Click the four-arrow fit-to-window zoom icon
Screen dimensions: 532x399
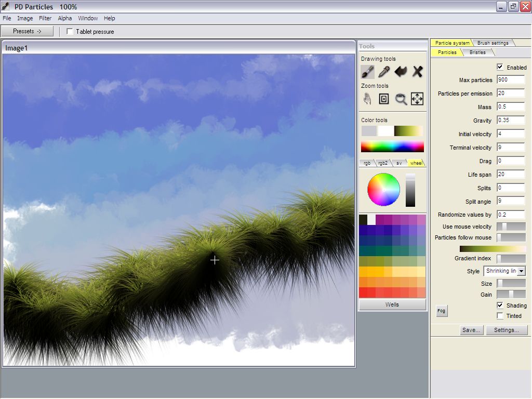[x=417, y=99]
